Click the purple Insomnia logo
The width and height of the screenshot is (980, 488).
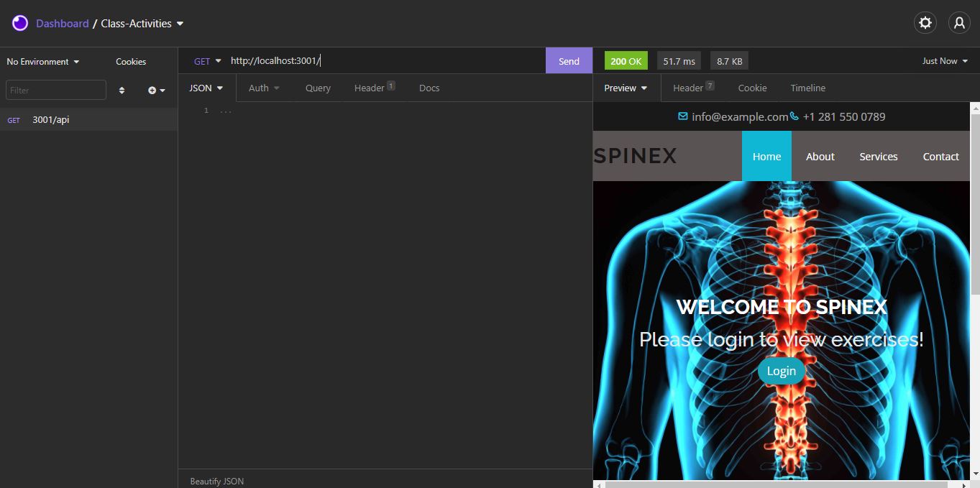pos(19,22)
